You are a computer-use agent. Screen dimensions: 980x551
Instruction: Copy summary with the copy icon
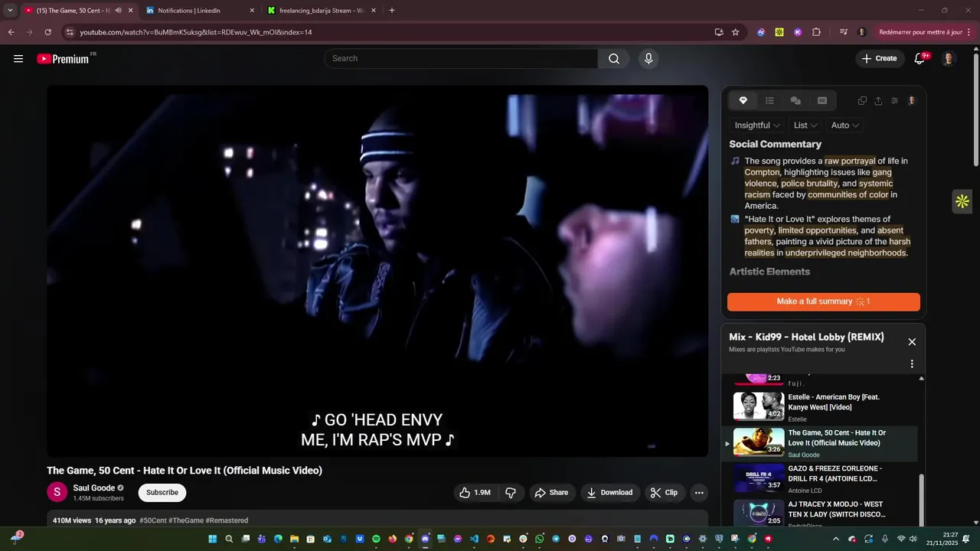coord(862,101)
